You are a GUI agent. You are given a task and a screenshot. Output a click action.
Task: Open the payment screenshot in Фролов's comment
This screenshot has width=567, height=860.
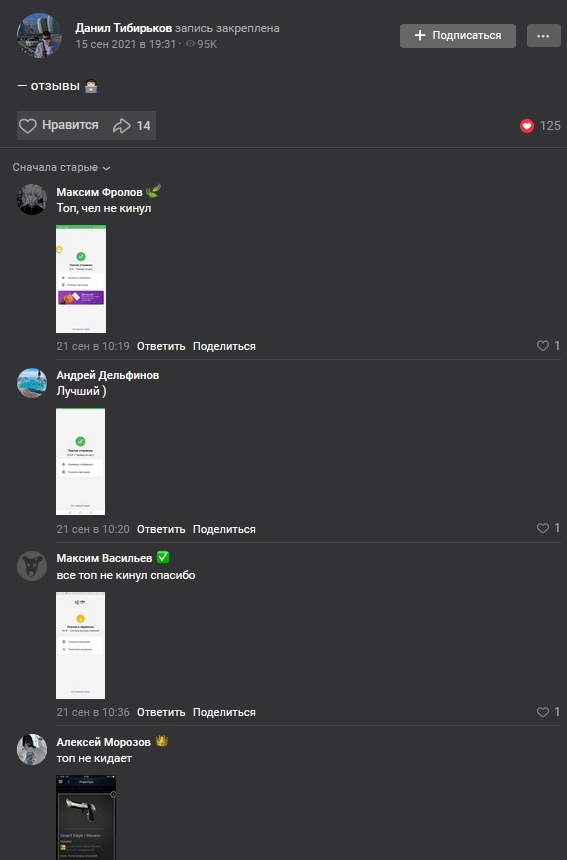point(81,279)
